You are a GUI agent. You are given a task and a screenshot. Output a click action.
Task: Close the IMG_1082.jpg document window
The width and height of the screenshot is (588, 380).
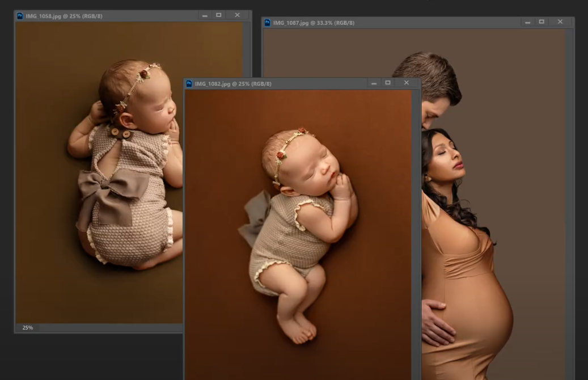(x=406, y=83)
